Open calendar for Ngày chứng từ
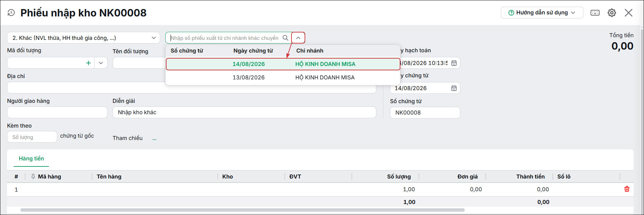Viewport: 644px width, 215px height. [x=454, y=88]
